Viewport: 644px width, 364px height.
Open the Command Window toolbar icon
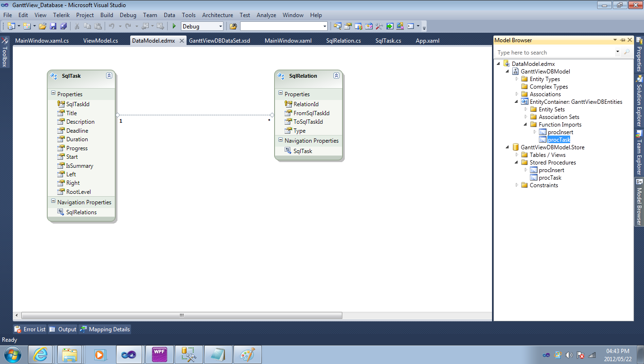[x=411, y=27]
